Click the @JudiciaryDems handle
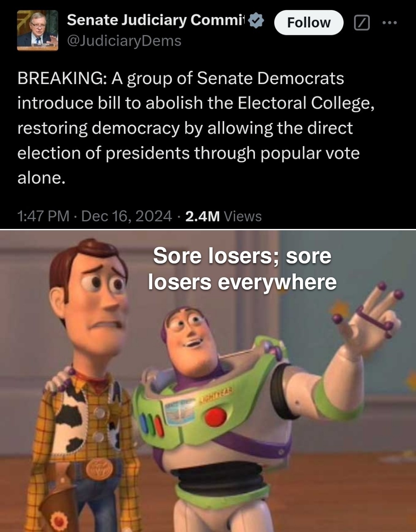Screen dimensions: 416x532 coord(124,41)
